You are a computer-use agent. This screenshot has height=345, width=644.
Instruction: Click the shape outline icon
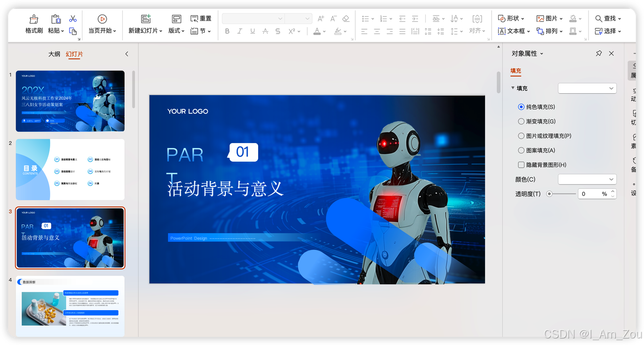tap(573, 31)
